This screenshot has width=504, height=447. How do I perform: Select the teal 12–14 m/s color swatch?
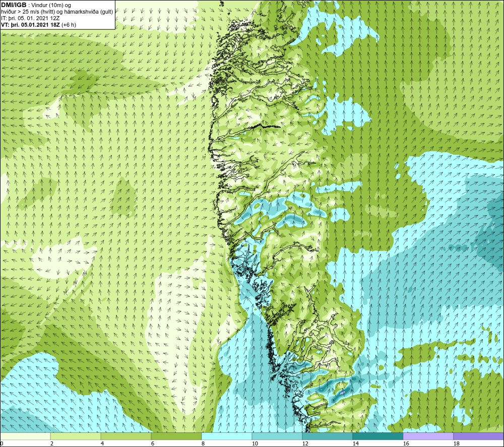[x=327, y=436]
